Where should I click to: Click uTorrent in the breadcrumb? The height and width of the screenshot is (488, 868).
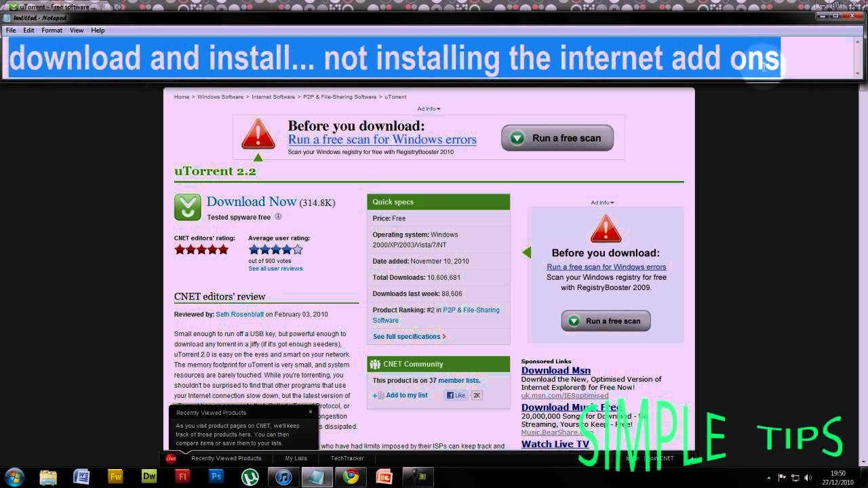(x=395, y=97)
